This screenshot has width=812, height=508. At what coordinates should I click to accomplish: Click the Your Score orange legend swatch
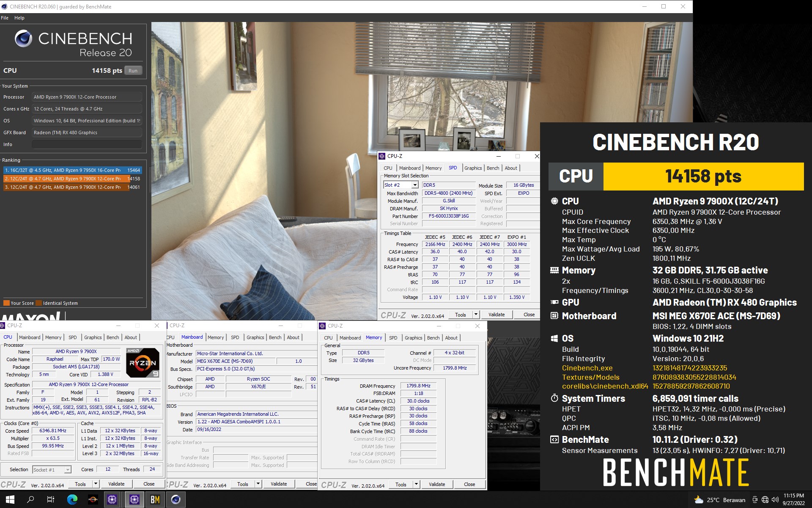(6, 303)
